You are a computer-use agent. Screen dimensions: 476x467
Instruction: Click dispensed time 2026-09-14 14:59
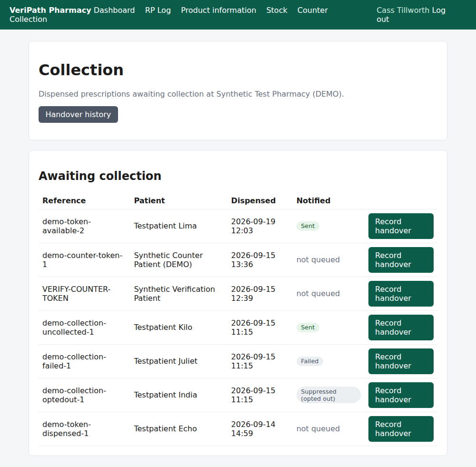click(x=253, y=428)
